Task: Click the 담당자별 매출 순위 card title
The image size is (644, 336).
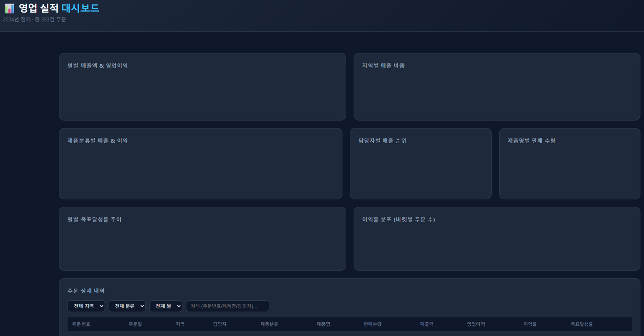Action: pos(382,141)
